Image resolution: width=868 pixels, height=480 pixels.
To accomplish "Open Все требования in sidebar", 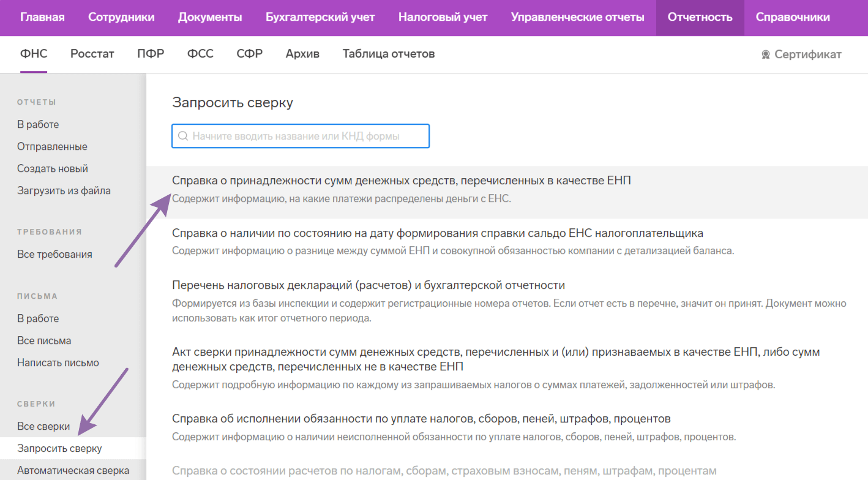I will 54,254.
